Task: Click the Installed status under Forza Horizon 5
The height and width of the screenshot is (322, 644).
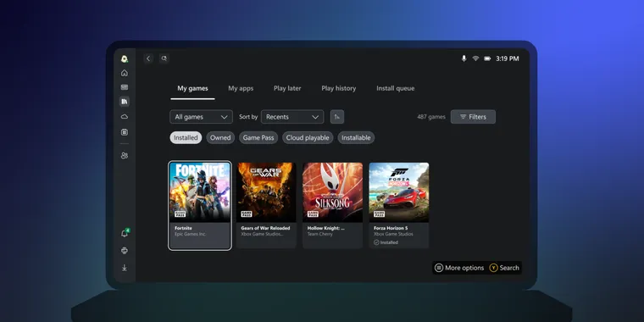Action: click(386, 242)
